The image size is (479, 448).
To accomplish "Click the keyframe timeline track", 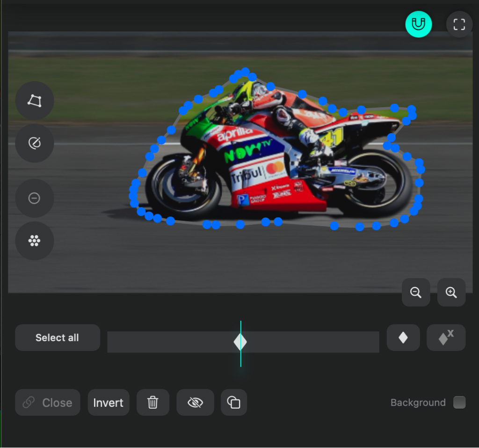I will pos(243,342).
